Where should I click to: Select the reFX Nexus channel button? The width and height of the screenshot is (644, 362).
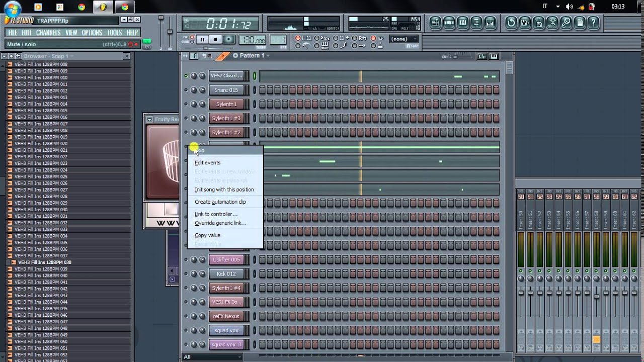point(226,316)
